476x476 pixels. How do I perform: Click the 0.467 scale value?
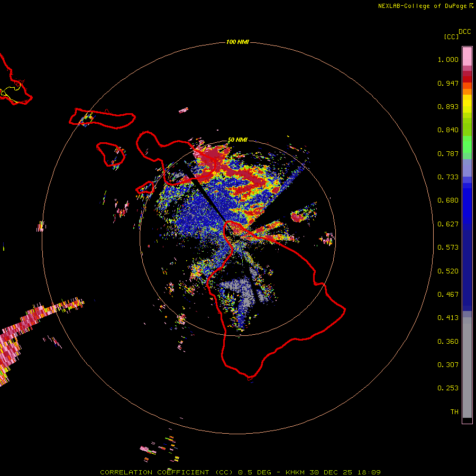pyautogui.click(x=448, y=295)
